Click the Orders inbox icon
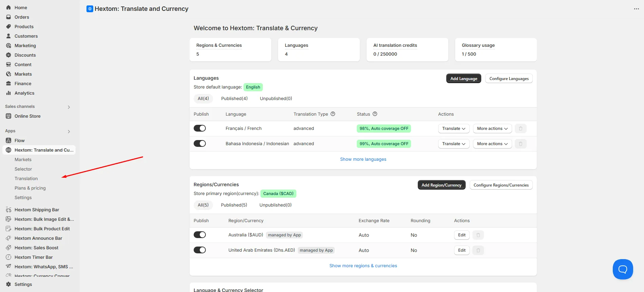644x292 pixels. pos(8,17)
